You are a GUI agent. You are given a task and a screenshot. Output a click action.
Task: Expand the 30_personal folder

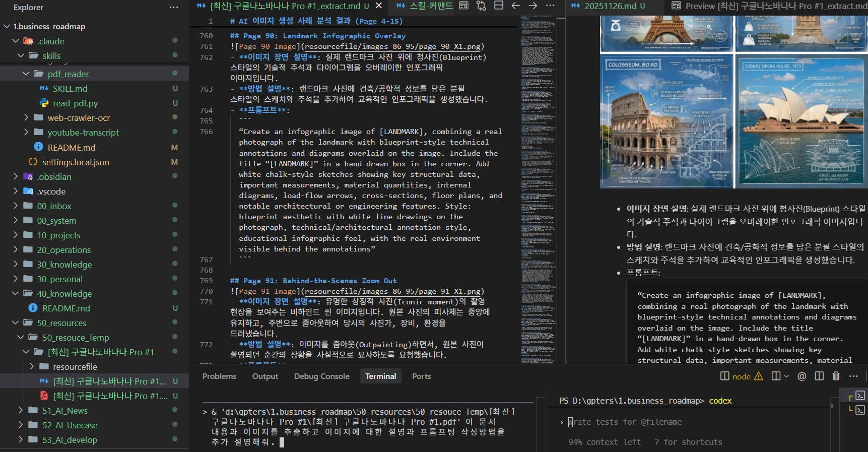pos(16,279)
